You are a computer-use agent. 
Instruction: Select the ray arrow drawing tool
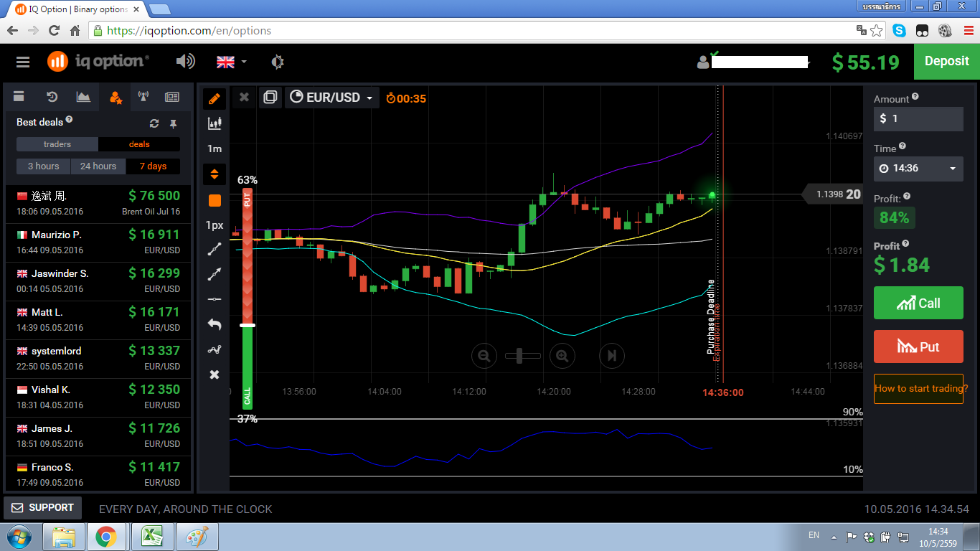214,274
